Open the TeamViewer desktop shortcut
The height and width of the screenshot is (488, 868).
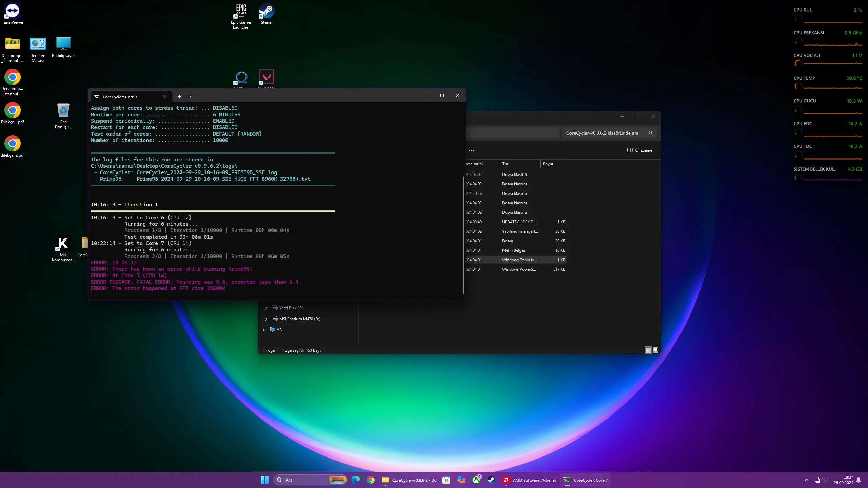pyautogui.click(x=13, y=14)
